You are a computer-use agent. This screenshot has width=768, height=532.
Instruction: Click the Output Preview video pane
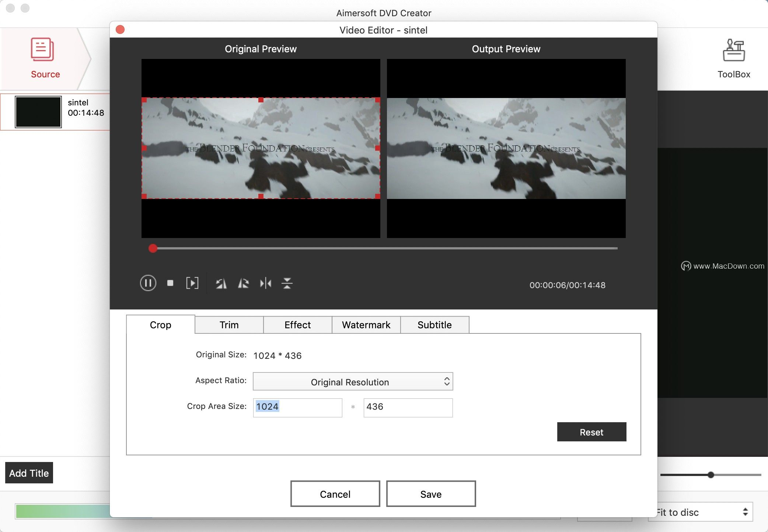click(506, 148)
